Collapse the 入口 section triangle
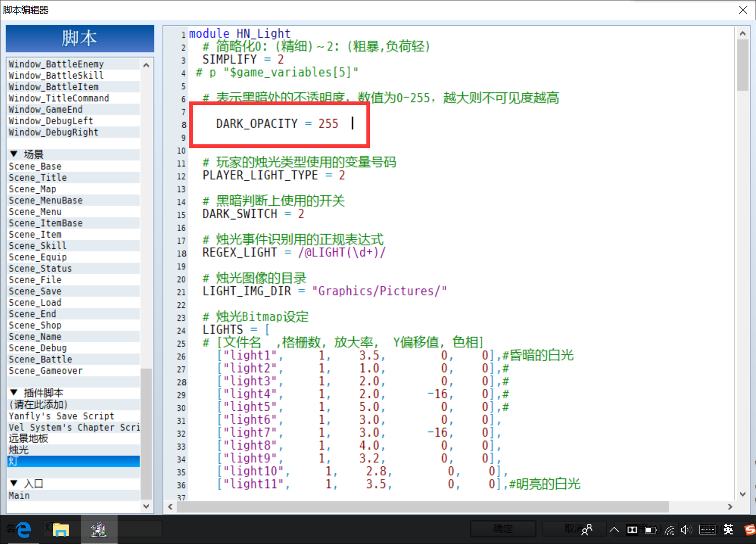The height and width of the screenshot is (544, 756). pyautogui.click(x=14, y=483)
